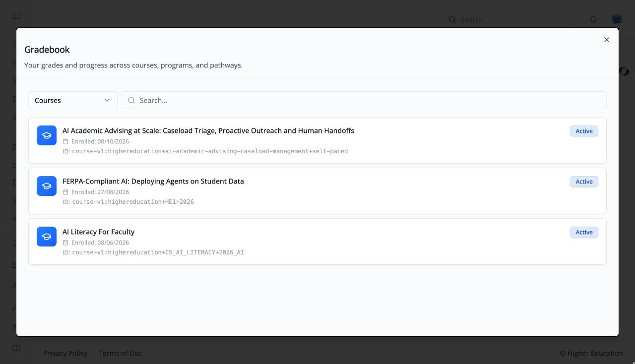Click the Gradebook dialog heading
The height and width of the screenshot is (364, 635).
(47, 50)
